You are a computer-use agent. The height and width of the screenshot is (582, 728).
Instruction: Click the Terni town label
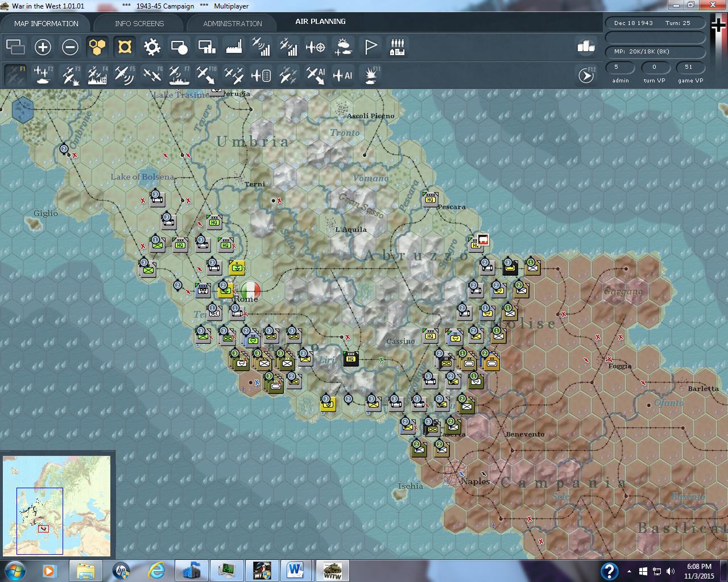tap(255, 184)
